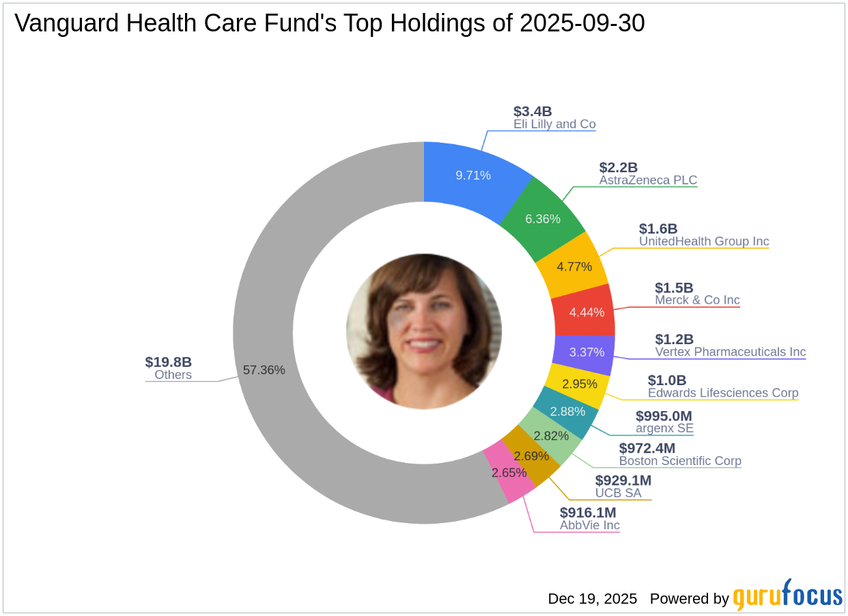
Task: Select the UCB SA label
Action: tap(618, 493)
